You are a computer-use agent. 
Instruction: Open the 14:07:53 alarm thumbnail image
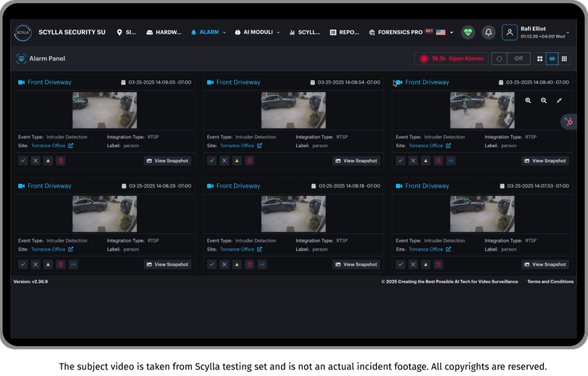pos(482,214)
